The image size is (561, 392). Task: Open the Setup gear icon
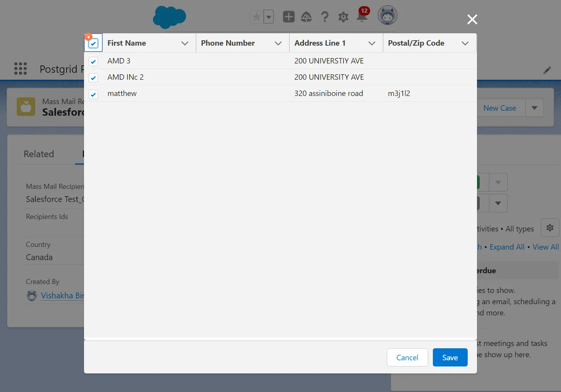coord(343,17)
